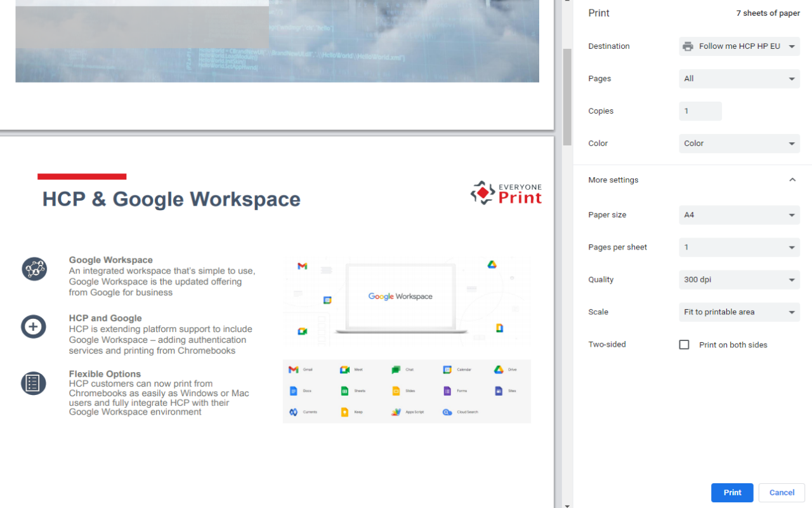
Task: Open the Quality dropdown showing 300 dpi
Action: 739,280
